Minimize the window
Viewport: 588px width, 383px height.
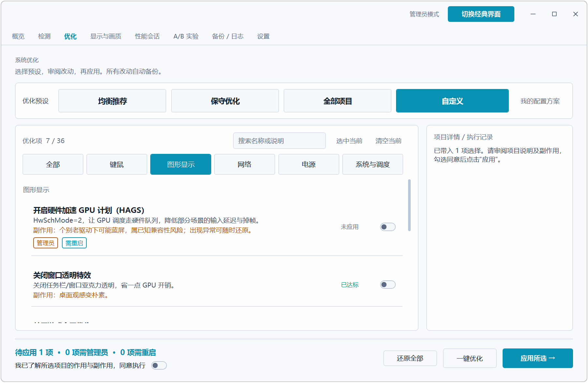pos(533,14)
